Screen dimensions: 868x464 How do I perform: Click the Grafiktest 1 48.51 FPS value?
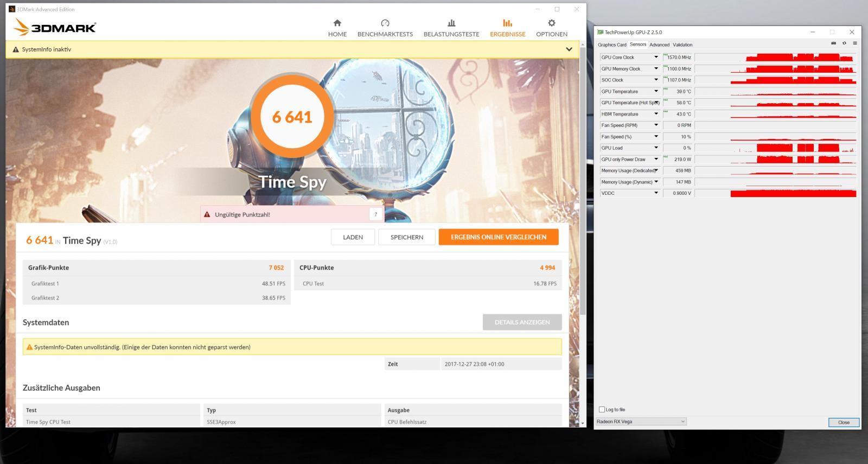[273, 284]
